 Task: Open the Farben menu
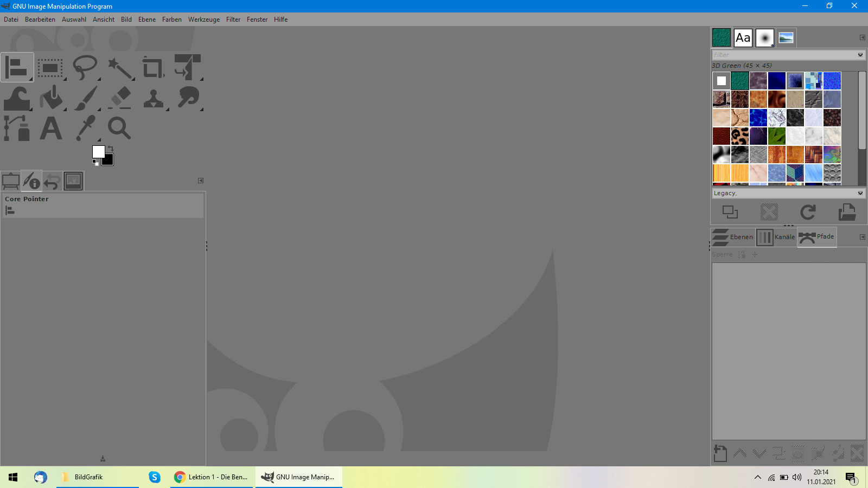point(172,20)
